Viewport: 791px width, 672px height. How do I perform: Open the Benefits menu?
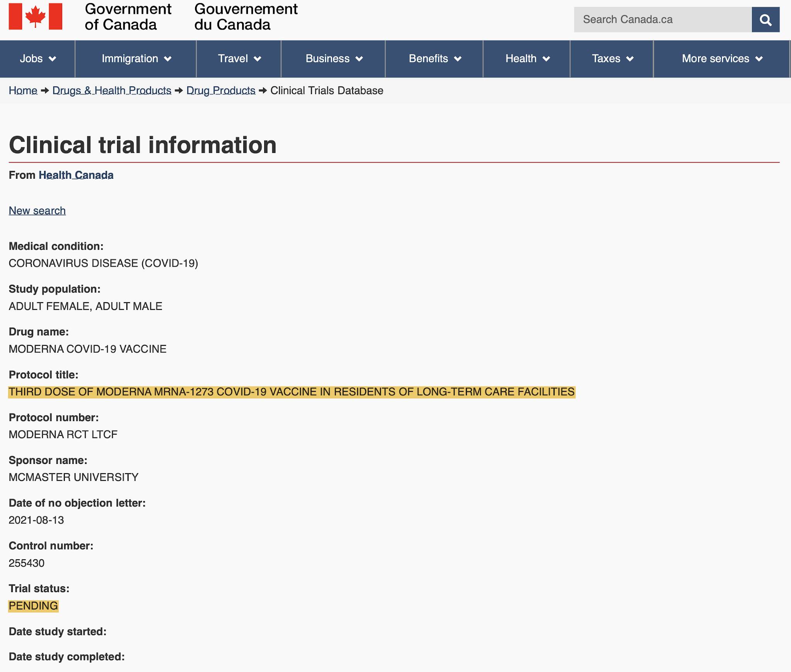point(435,59)
